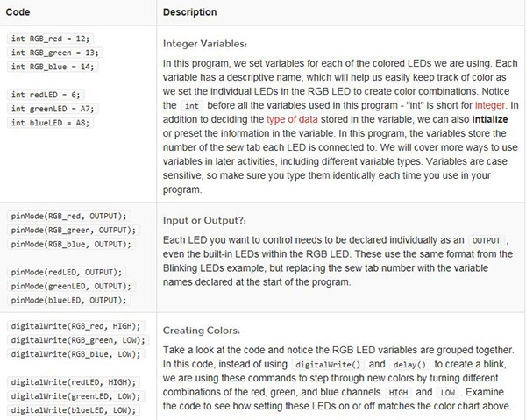The image size is (526, 420).
Task: Click the "int redLED = 6;" code line
Action: [47, 95]
